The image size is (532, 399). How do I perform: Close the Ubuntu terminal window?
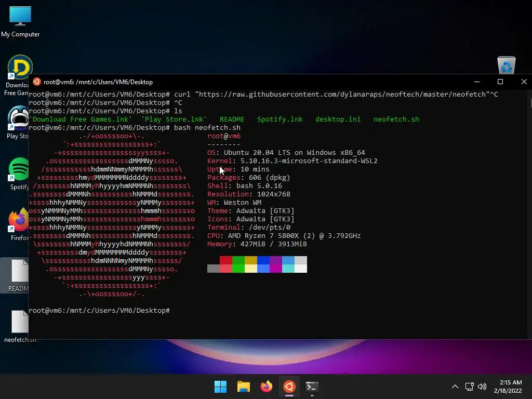pos(524,82)
